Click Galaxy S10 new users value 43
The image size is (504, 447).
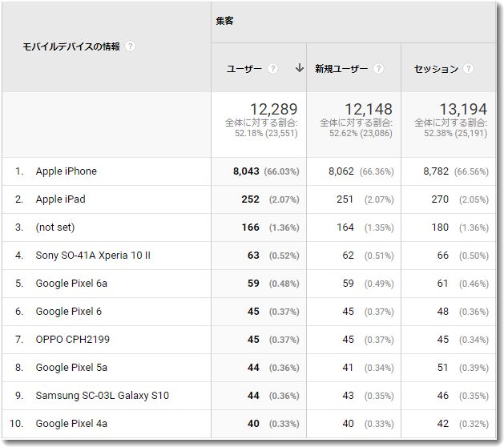348,396
